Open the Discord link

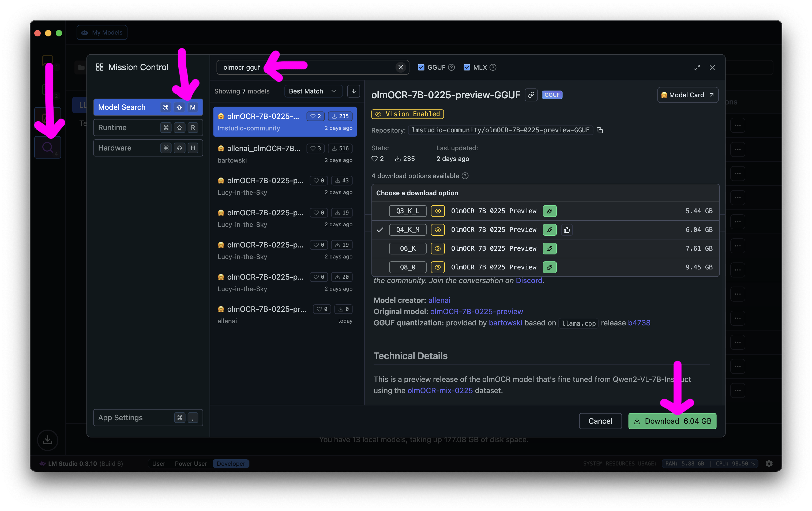point(529,281)
